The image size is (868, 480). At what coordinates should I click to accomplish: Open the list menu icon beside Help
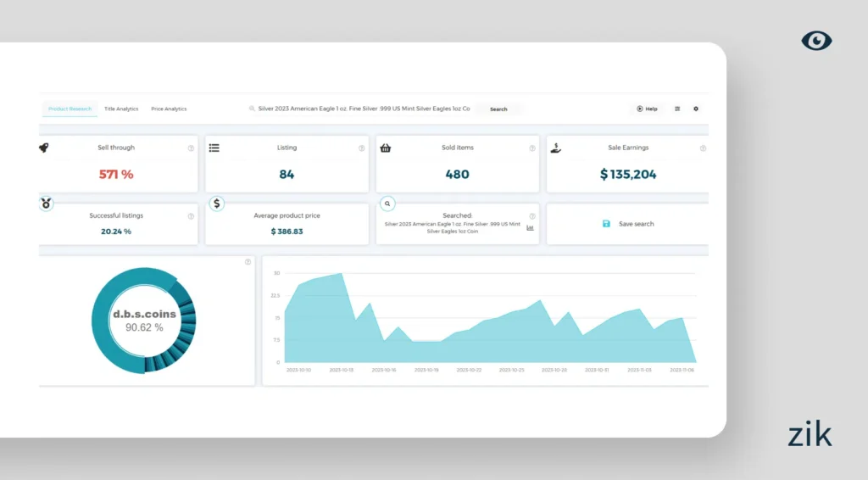tap(677, 109)
